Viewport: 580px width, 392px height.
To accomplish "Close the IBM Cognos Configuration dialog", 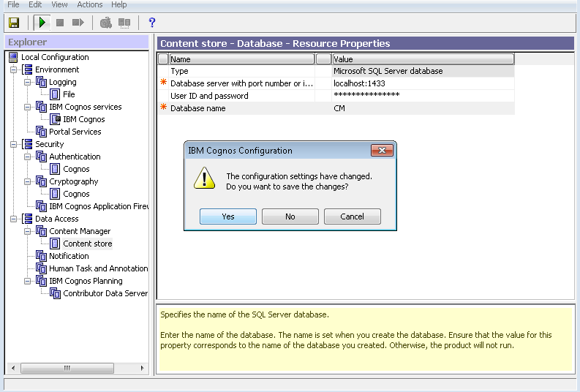I will pos(382,150).
